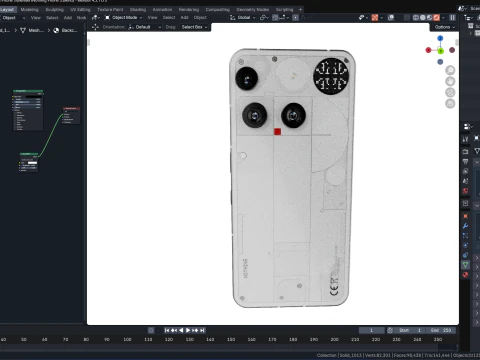Open the World properties tab
This screenshot has height=360, width=480.
click(466, 191)
